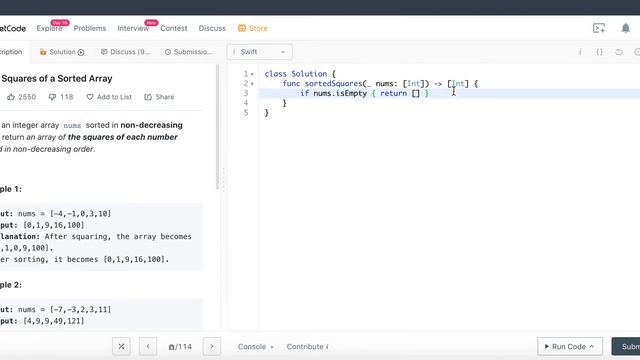Share the problem

pos(159,97)
